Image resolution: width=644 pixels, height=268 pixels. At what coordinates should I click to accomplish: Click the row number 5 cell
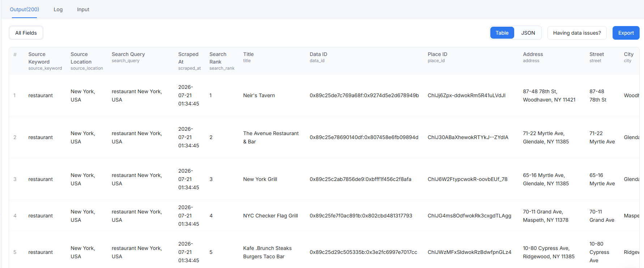(15, 252)
